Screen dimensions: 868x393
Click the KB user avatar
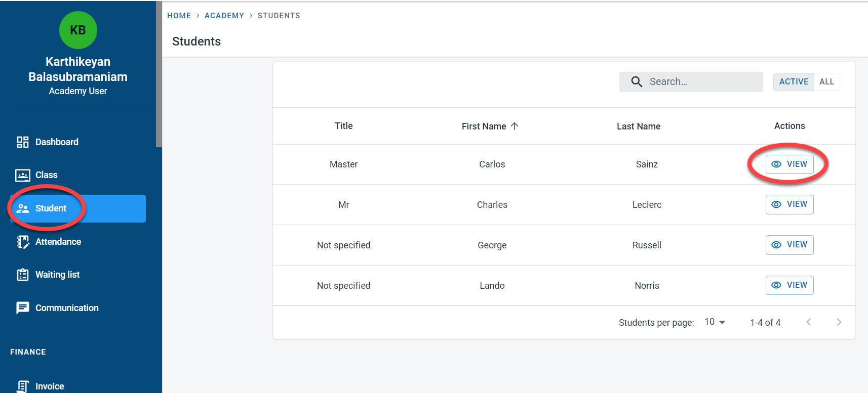[x=78, y=30]
